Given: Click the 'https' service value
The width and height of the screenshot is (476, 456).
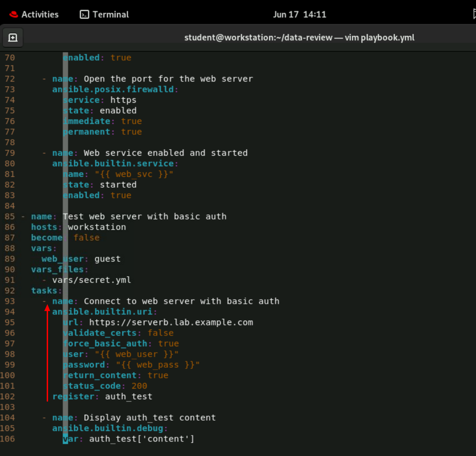Looking at the screenshot, I should (x=123, y=100).
